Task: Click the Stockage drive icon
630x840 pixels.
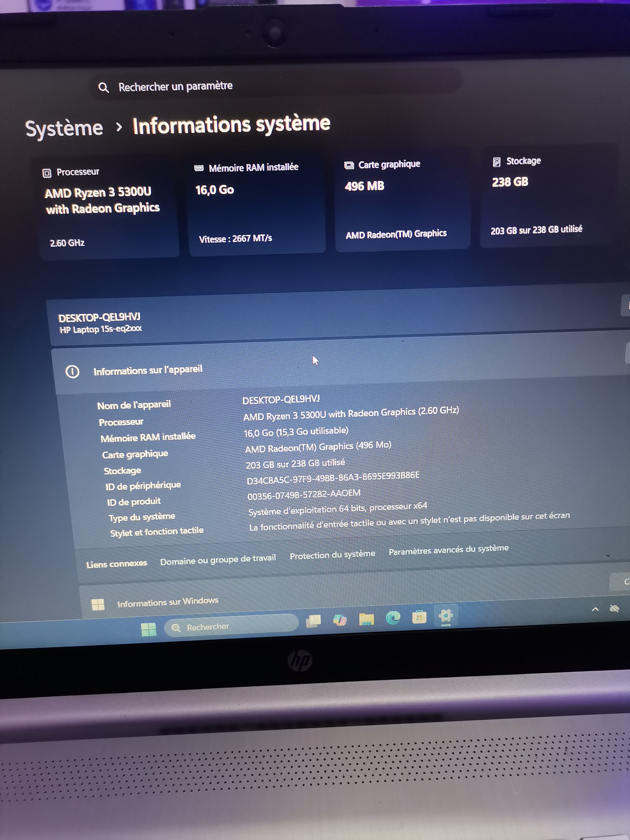Action: coord(496,162)
